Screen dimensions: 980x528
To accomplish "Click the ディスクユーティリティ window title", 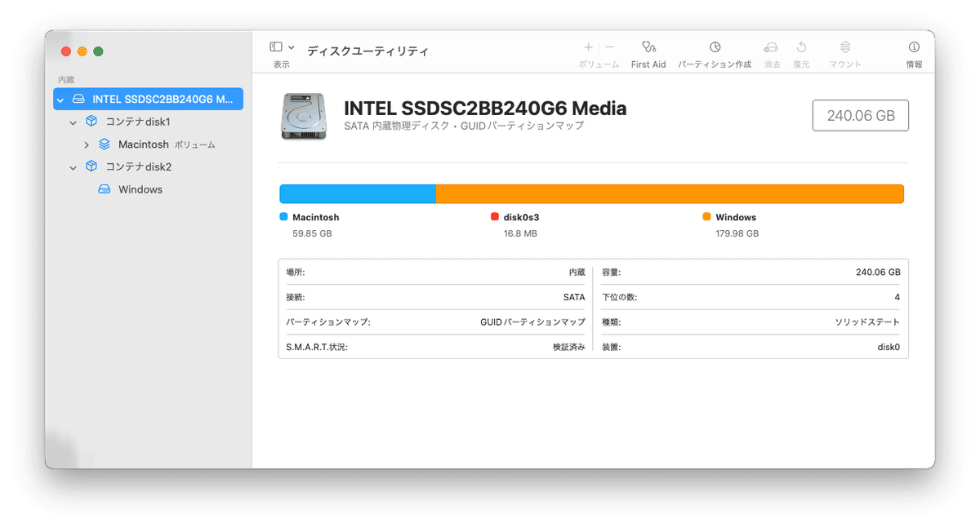I will (x=367, y=51).
